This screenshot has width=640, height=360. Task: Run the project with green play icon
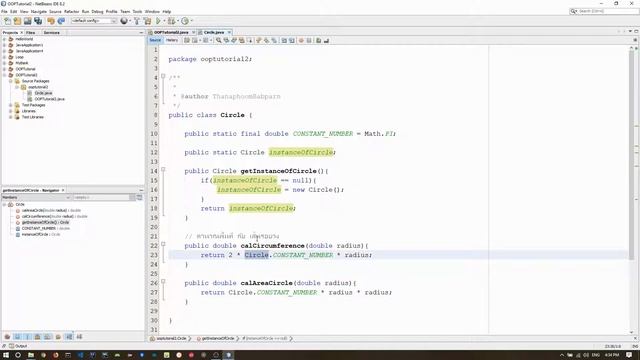pos(158,21)
